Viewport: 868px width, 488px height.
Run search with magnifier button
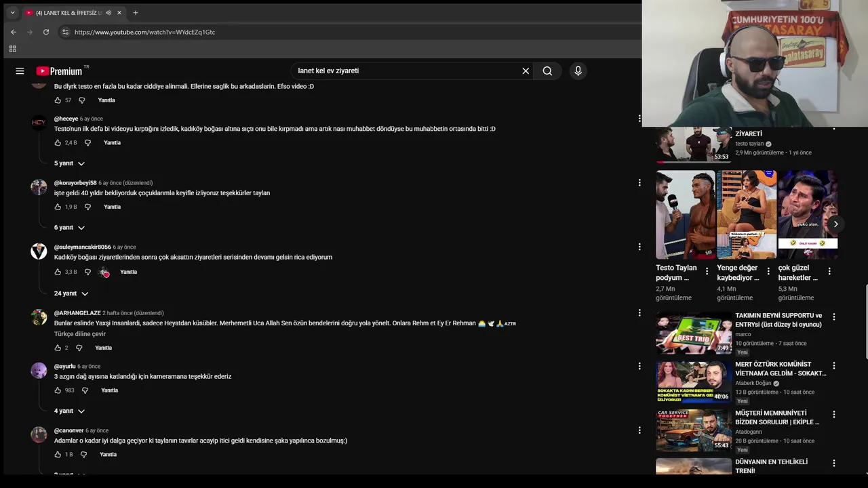547,70
